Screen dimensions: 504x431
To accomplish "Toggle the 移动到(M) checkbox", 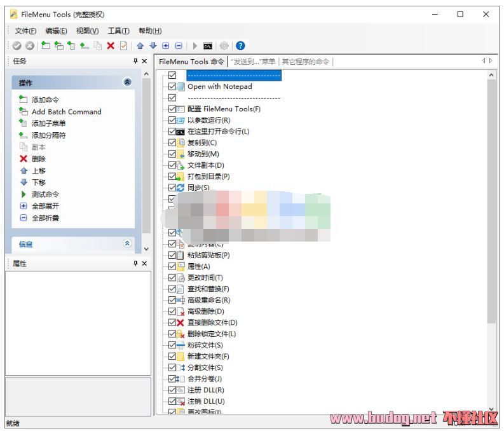I will 172,154.
